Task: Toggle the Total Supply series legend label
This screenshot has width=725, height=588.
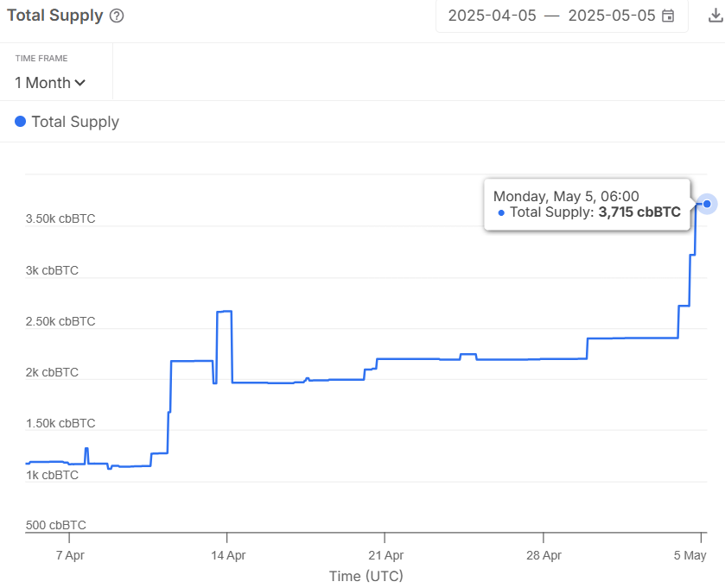Action: pos(75,122)
